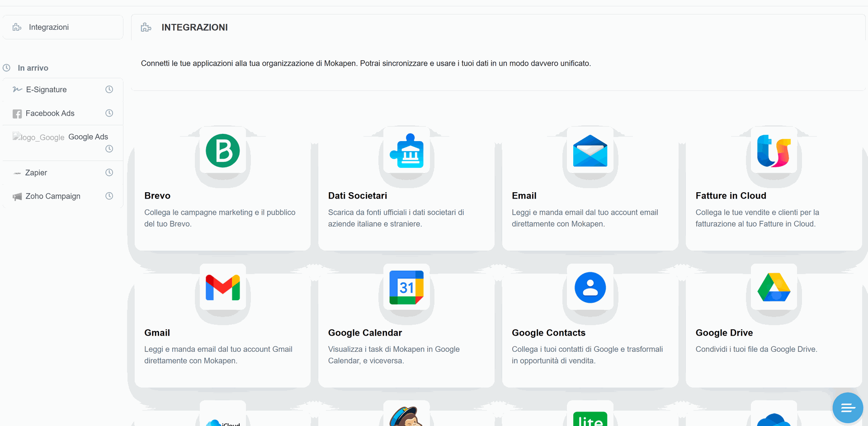
Task: Click the Fatture in Cloud logo
Action: tap(774, 151)
